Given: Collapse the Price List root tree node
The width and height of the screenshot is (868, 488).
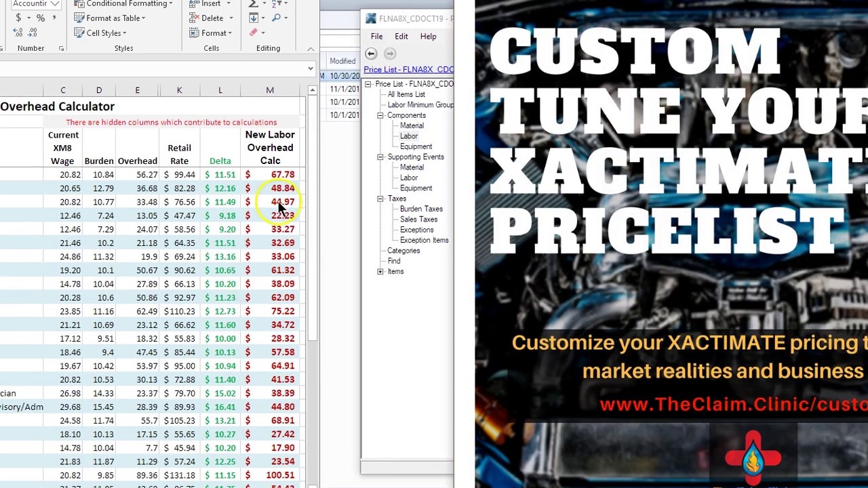Looking at the screenshot, I should [368, 84].
